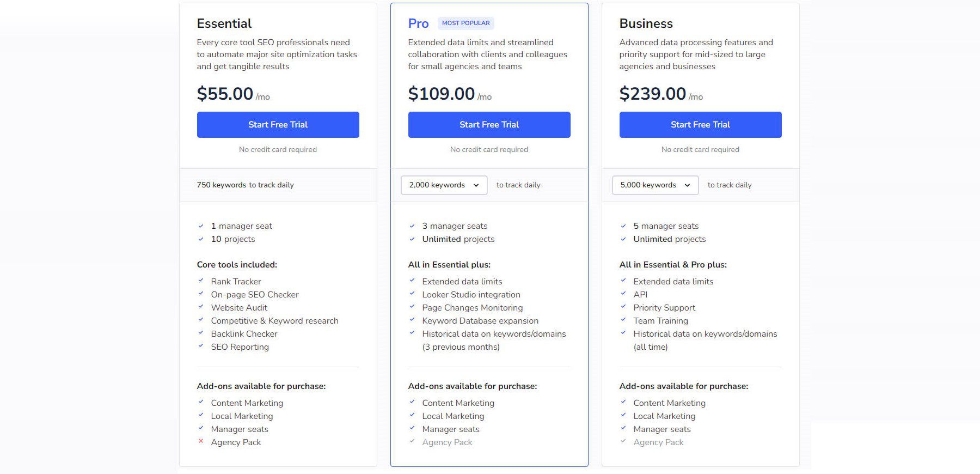Click checkmark next to API in Business plan
The width and height of the screenshot is (980, 474).
pos(623,294)
